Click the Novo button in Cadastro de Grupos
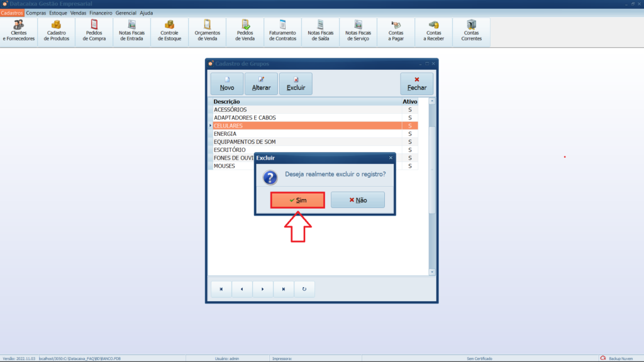Screen dimensions: 644x362 point(227,84)
